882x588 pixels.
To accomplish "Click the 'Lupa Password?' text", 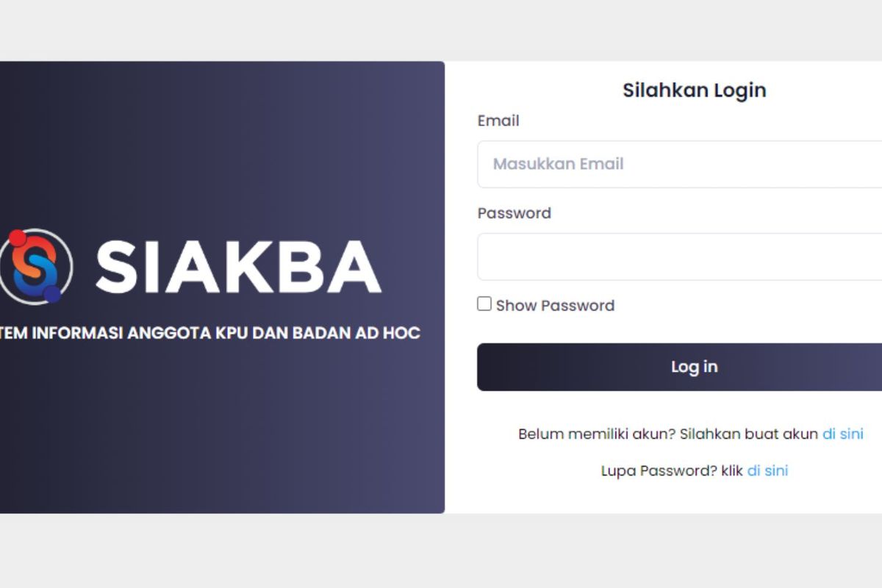I will pos(659,470).
